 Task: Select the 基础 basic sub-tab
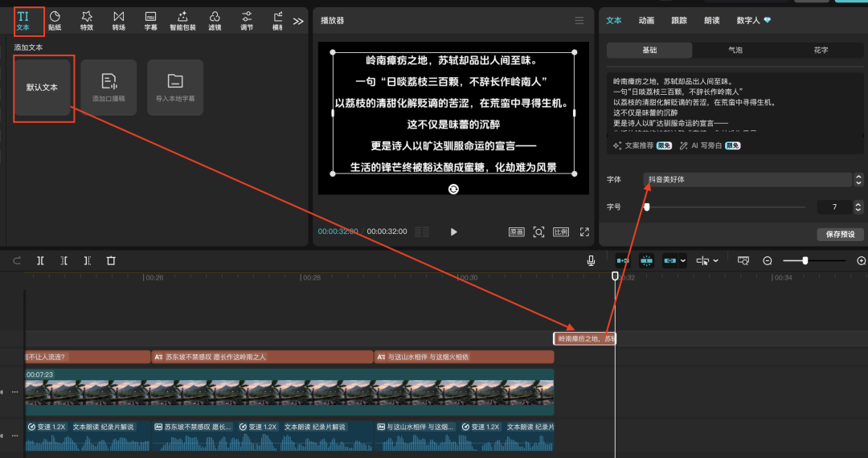[x=649, y=50]
